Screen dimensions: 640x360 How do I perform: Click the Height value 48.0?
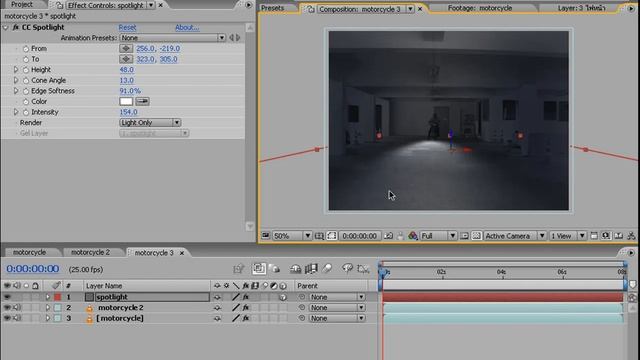pos(127,70)
